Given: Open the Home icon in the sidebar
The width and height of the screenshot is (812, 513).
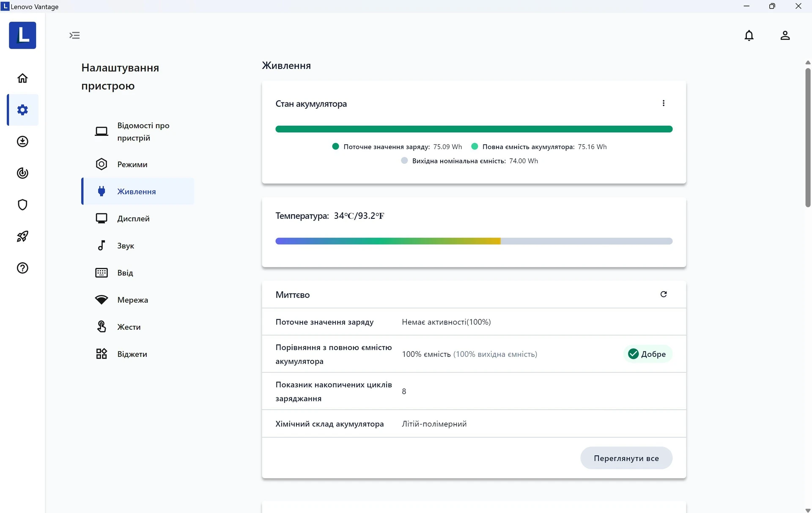Looking at the screenshot, I should (22, 78).
